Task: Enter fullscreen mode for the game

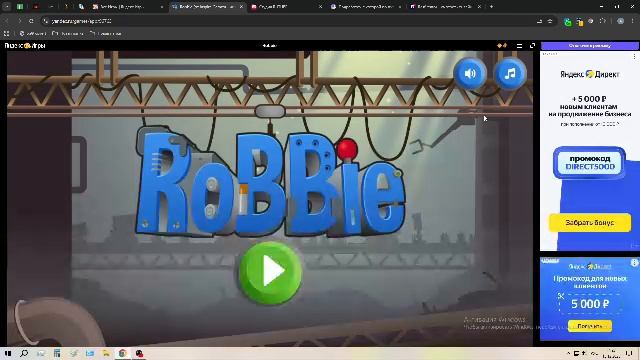Action: [532, 46]
